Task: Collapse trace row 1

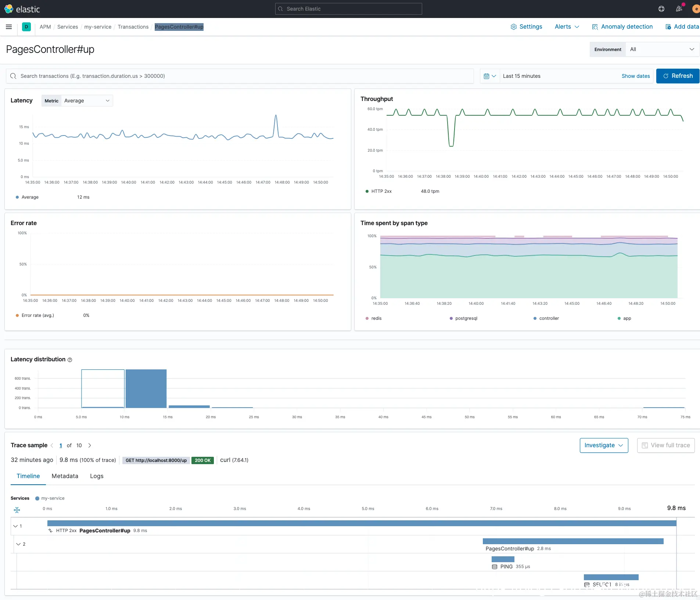Action: 15,526
